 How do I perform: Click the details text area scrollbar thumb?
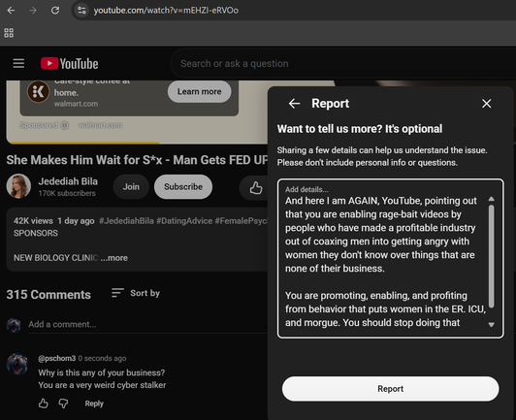pos(492,256)
